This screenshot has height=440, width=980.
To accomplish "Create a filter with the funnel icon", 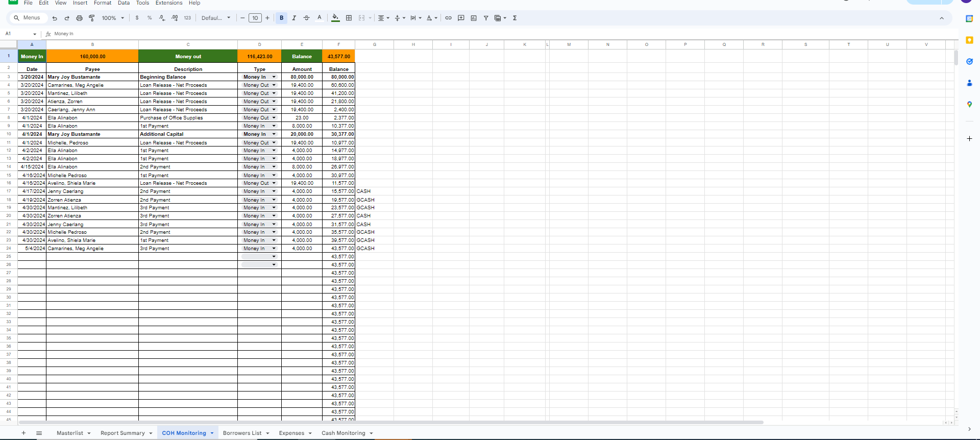I will tap(486, 18).
